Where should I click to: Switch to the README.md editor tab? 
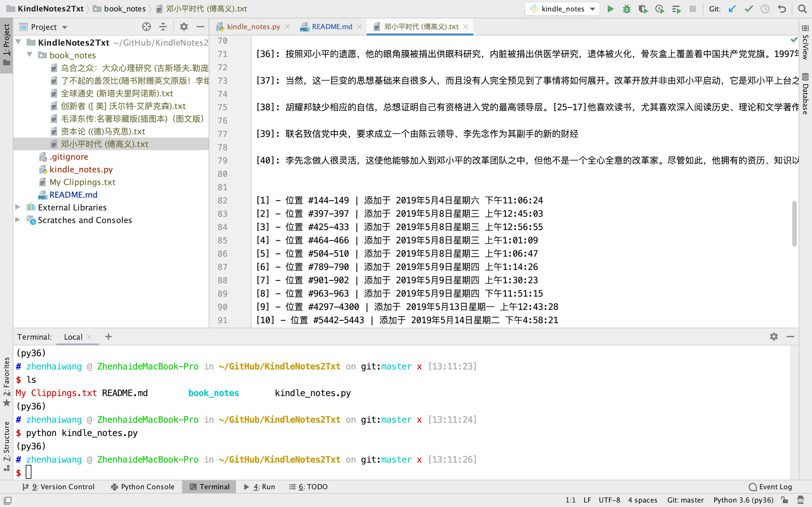(331, 27)
